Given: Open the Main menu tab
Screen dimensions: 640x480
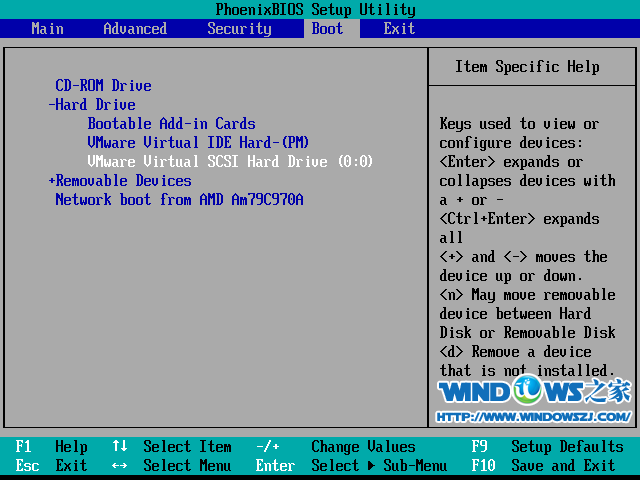Looking at the screenshot, I should [x=47, y=29].
